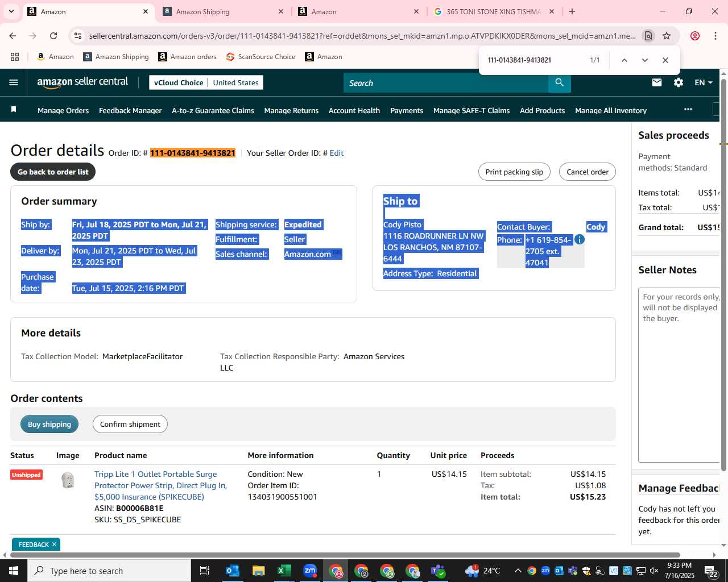Open Manage SAFE-T Claims
The image size is (728, 582).
point(471,111)
